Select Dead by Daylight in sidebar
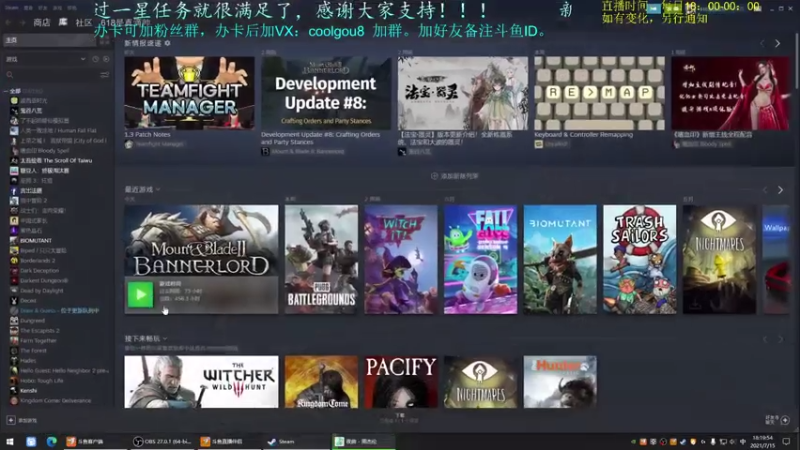This screenshot has height=450, width=800. click(x=42, y=290)
